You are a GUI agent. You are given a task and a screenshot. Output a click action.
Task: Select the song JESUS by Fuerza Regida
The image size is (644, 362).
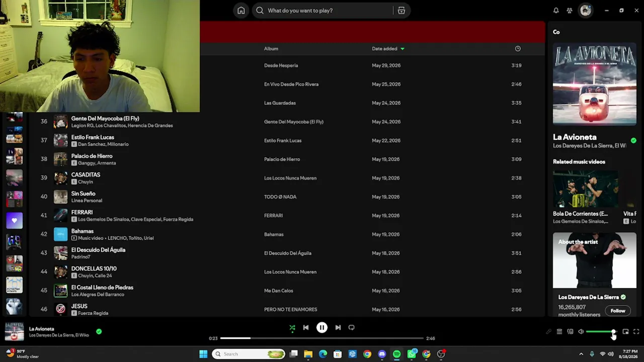point(79,306)
